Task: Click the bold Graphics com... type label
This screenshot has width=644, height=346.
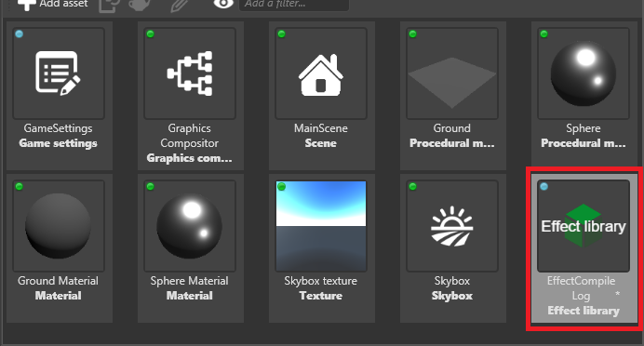Action: click(x=189, y=158)
